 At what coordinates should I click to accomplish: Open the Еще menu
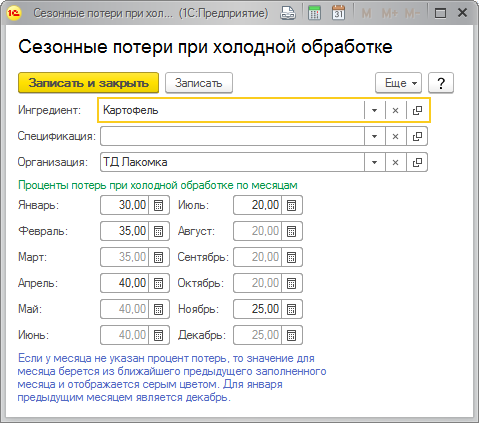point(398,83)
